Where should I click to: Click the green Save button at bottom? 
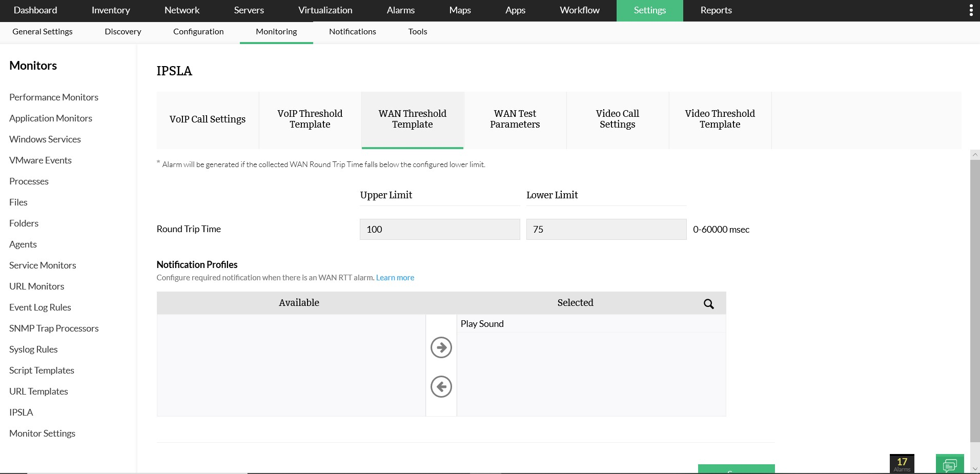click(x=736, y=469)
